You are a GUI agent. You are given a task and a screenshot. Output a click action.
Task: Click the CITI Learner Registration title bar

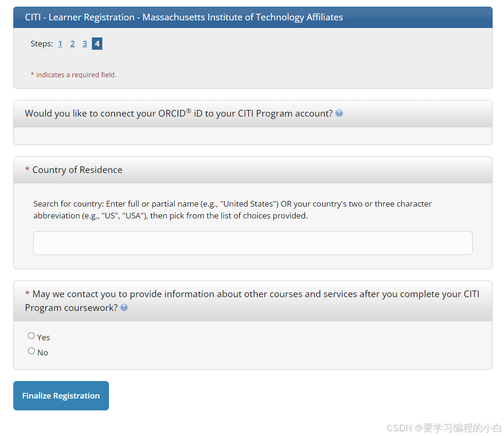coord(253,18)
